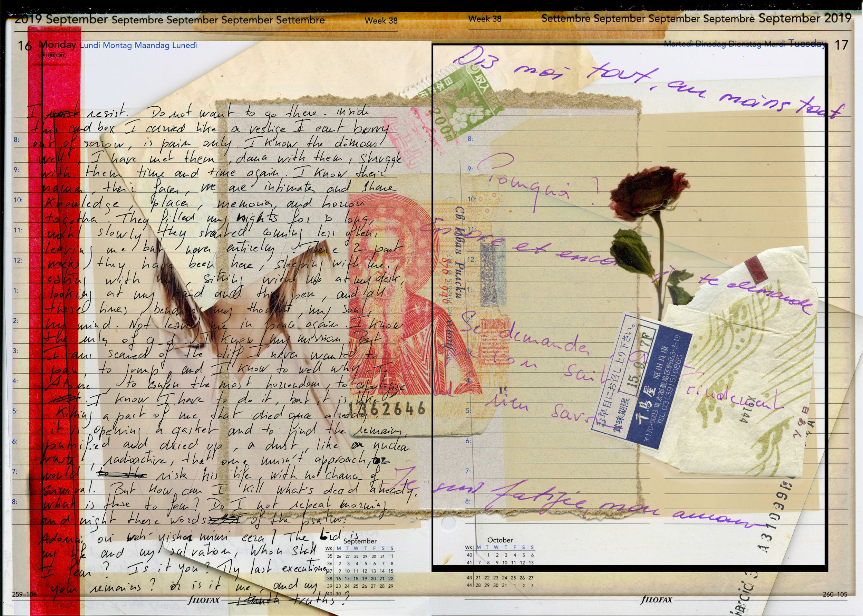Click '2019 September' at top left header
This screenshot has width=863, height=616.
pyautogui.click(x=61, y=19)
